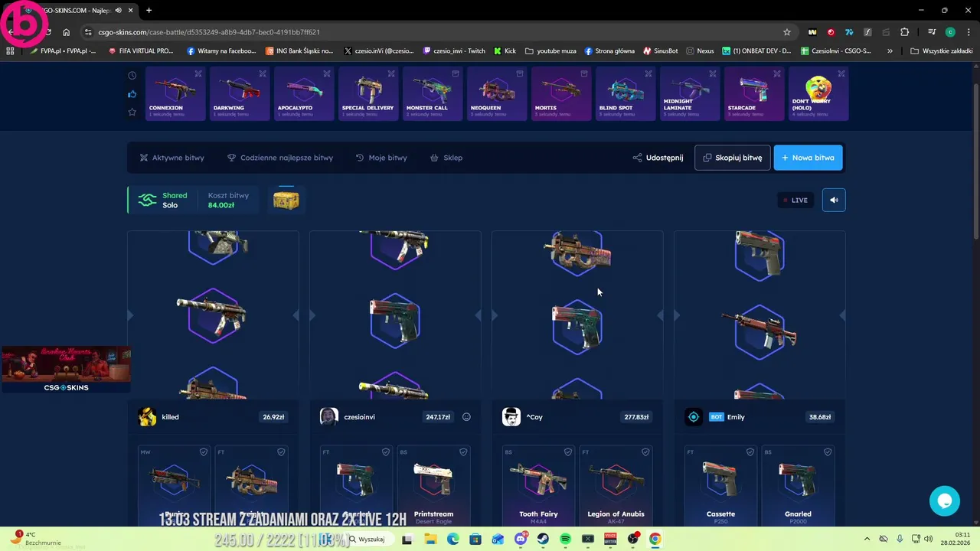Click the battle case chest thumbnail

[x=286, y=200]
